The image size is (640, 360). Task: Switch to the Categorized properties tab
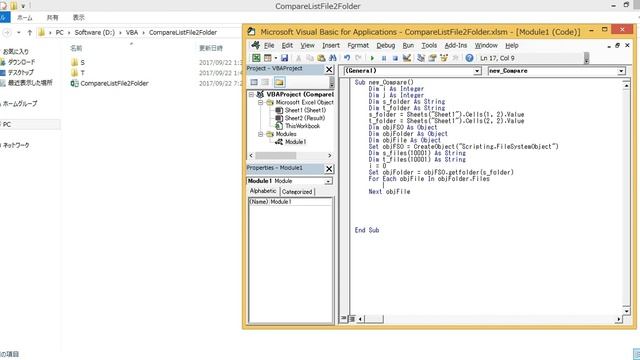coord(297,191)
